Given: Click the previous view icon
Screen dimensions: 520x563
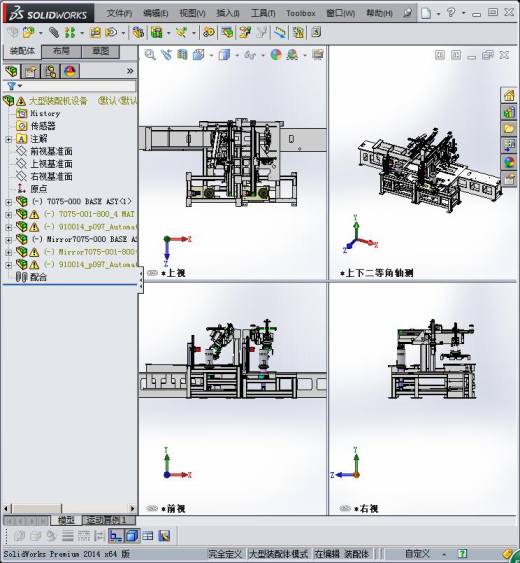Looking at the screenshot, I should coord(166,55).
